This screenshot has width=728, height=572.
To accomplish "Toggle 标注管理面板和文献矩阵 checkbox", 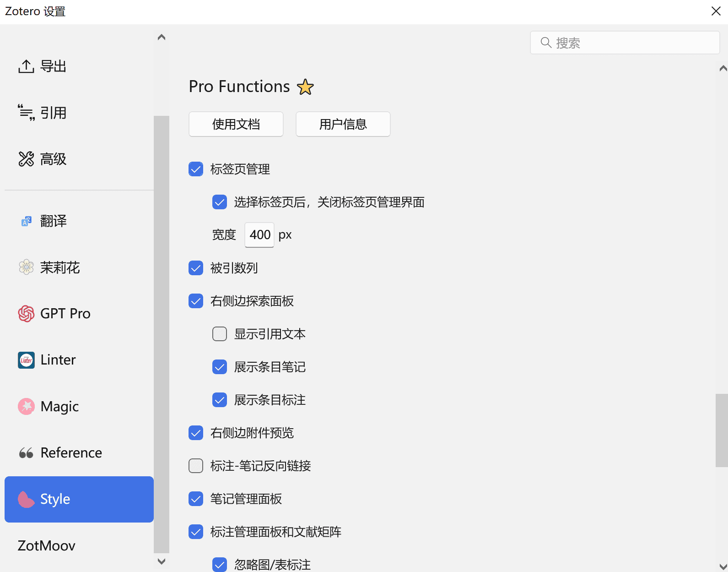I will pyautogui.click(x=196, y=532).
